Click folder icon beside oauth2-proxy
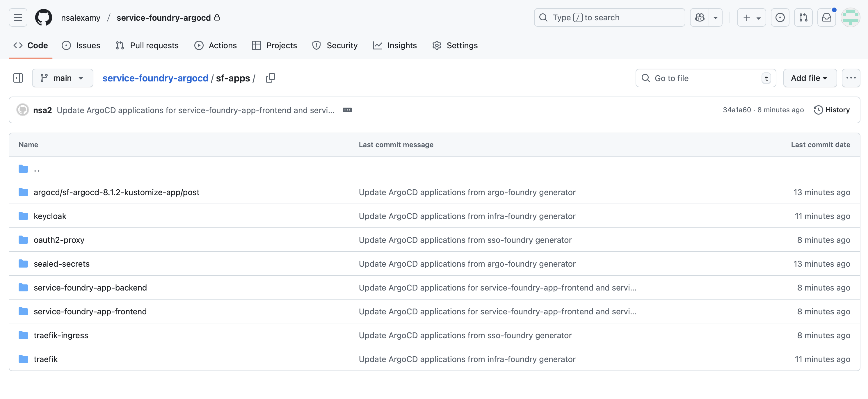This screenshot has height=399, width=868. 23,240
